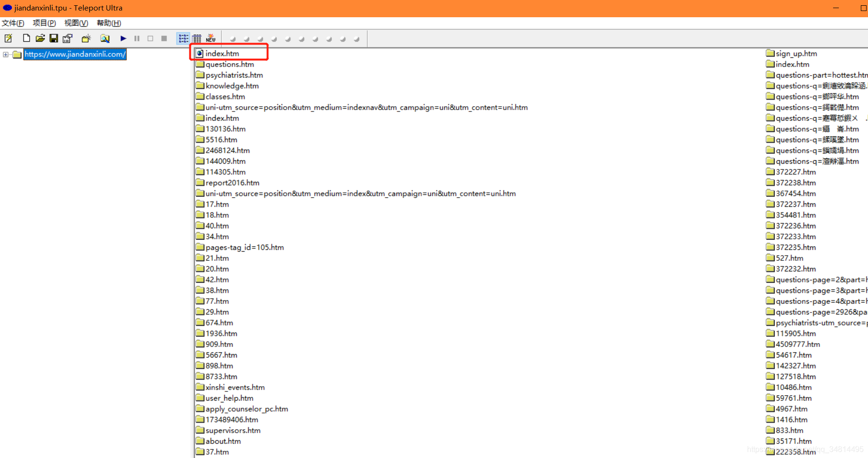Select questions-part=hottest entry
The image size is (868, 458).
tap(822, 75)
